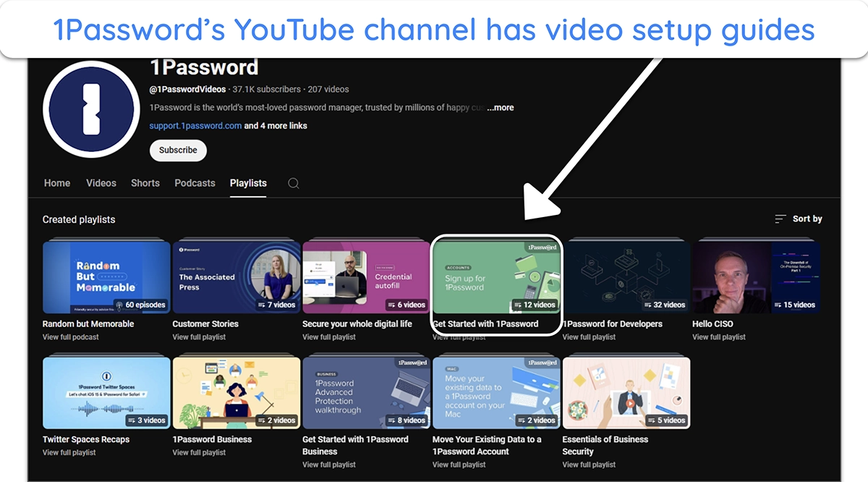The image size is (868, 482).
Task: View full playlist under Essentials of Business Security
Action: click(x=589, y=465)
